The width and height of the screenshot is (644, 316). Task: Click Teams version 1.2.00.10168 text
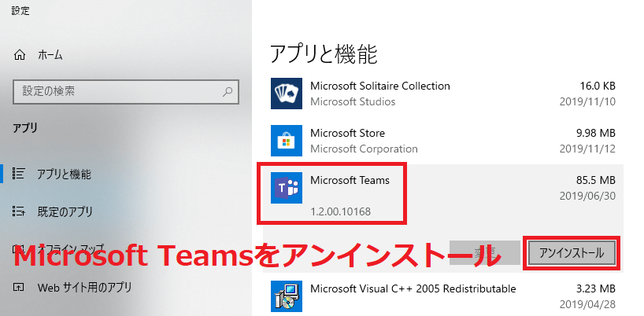(340, 212)
